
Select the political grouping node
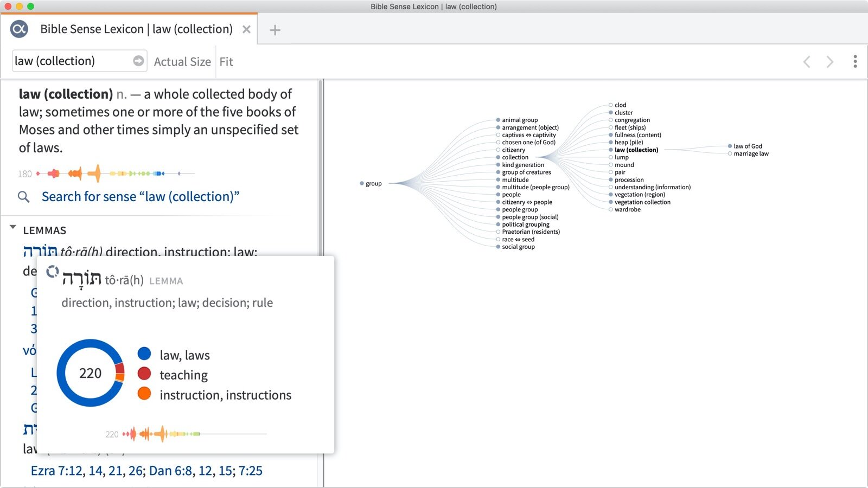coord(522,224)
